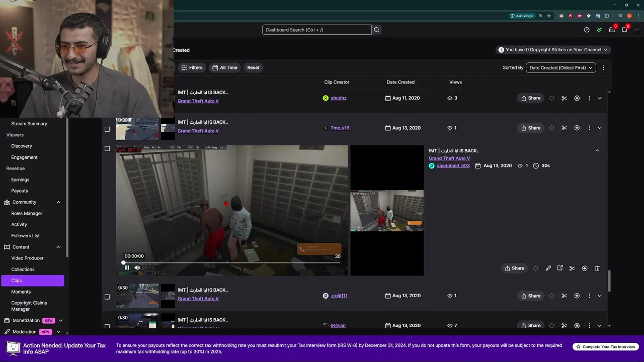Viewport: 644px width, 362px height.
Task: Delete expanded clip with trash icon
Action: pos(597,268)
